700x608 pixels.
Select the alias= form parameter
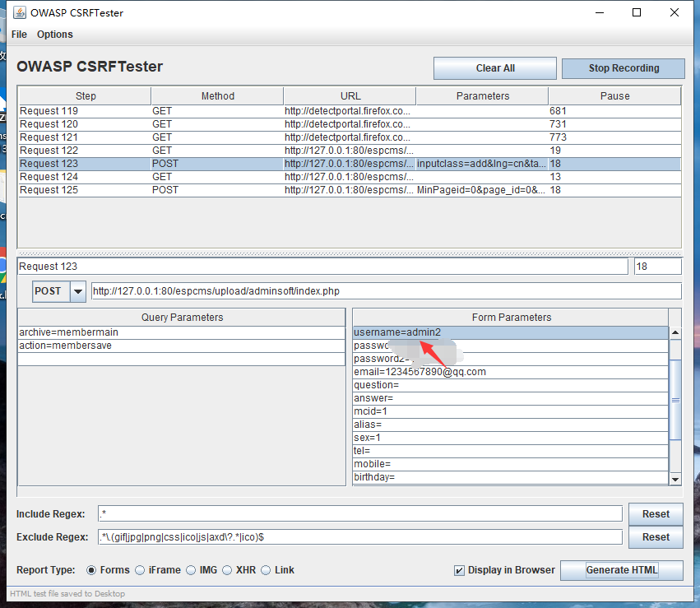coord(510,425)
